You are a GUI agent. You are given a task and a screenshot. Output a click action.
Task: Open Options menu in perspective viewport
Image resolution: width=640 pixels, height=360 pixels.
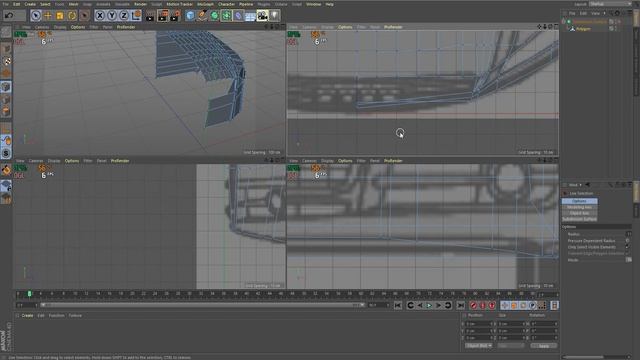[x=78, y=27]
